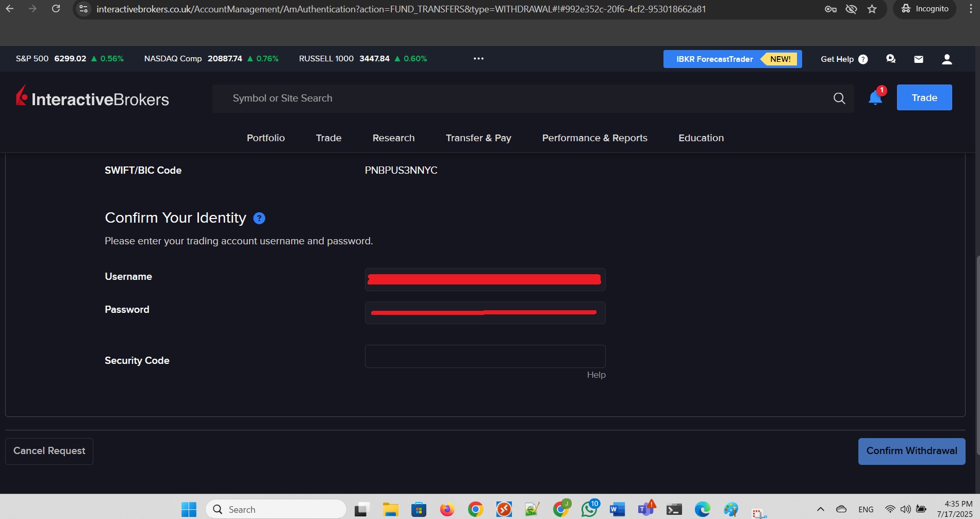Open Incognito profile indicator
Viewport: 980px width, 519px height.
pyautogui.click(x=925, y=9)
